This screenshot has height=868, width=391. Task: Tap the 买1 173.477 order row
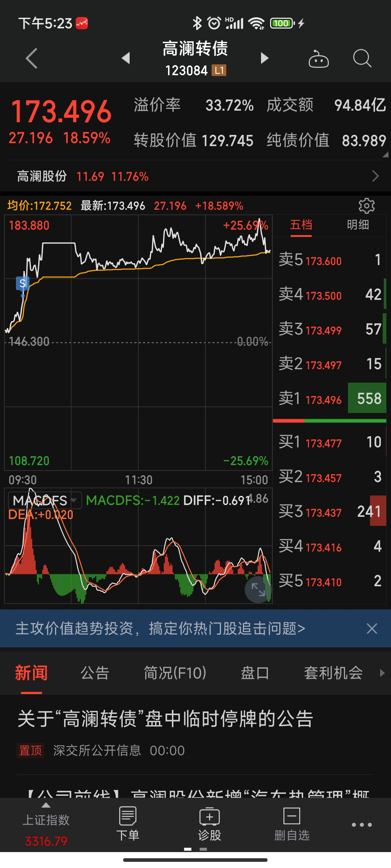329,442
